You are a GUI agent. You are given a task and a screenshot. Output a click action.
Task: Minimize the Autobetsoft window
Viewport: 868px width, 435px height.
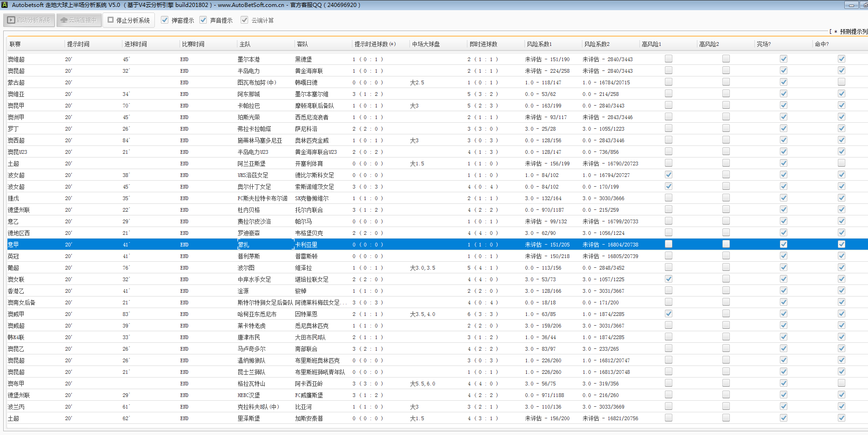coord(851,5)
